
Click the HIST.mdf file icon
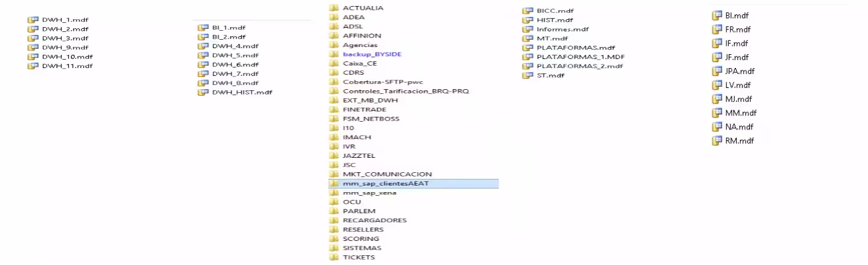pyautogui.click(x=527, y=20)
